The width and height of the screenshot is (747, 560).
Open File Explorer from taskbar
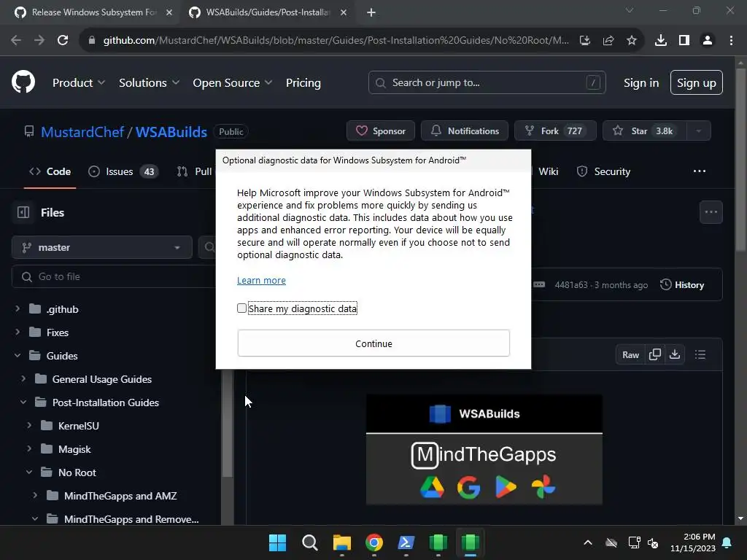[x=342, y=542]
